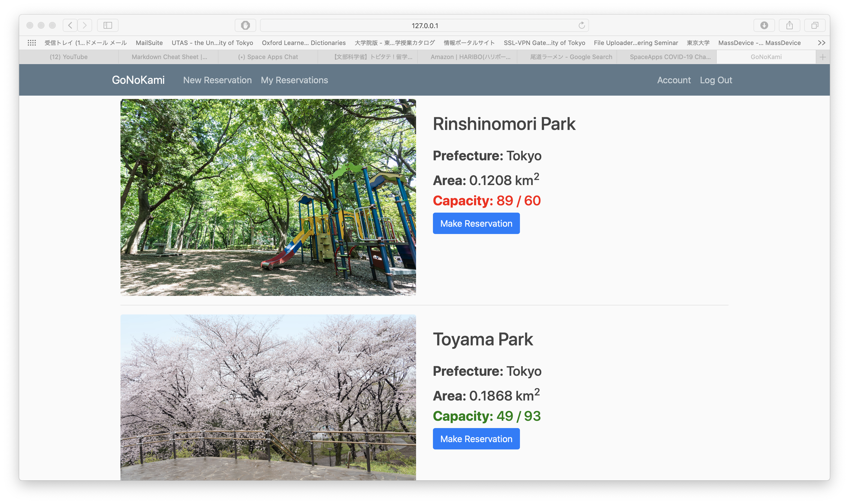
Task: Open 東京大学 bookmark
Action: tap(698, 43)
